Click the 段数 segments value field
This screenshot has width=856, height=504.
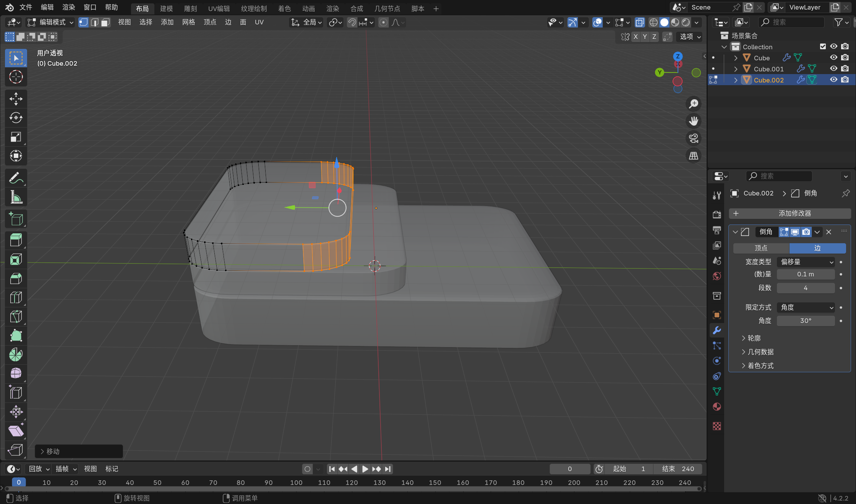pyautogui.click(x=805, y=288)
